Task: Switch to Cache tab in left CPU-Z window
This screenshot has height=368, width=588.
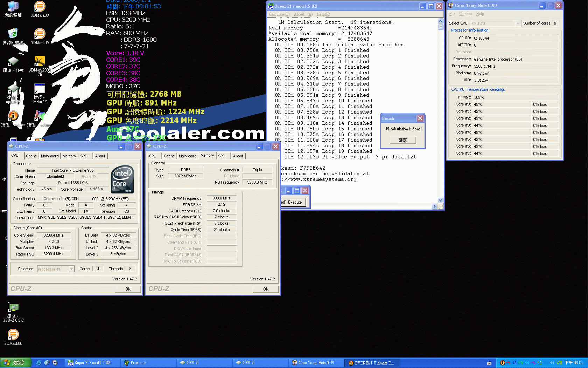Action: point(31,156)
